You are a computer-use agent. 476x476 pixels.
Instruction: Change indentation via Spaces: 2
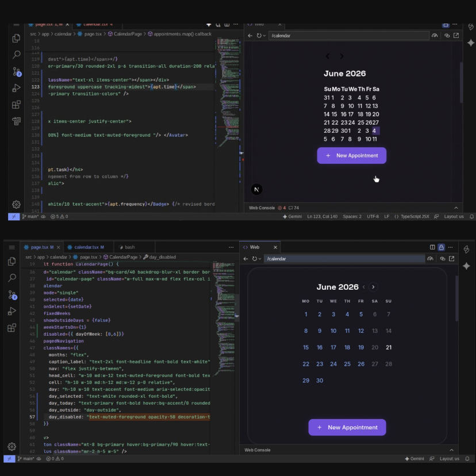(x=352, y=217)
